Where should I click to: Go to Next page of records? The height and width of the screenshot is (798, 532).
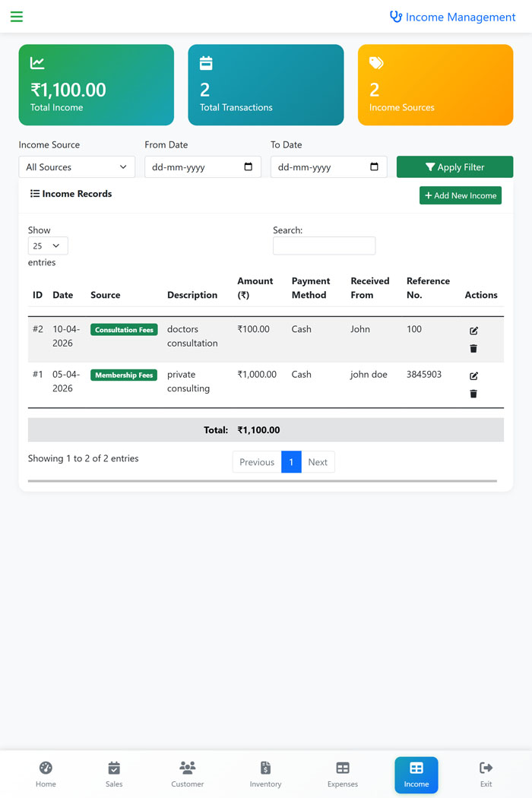[318, 462]
